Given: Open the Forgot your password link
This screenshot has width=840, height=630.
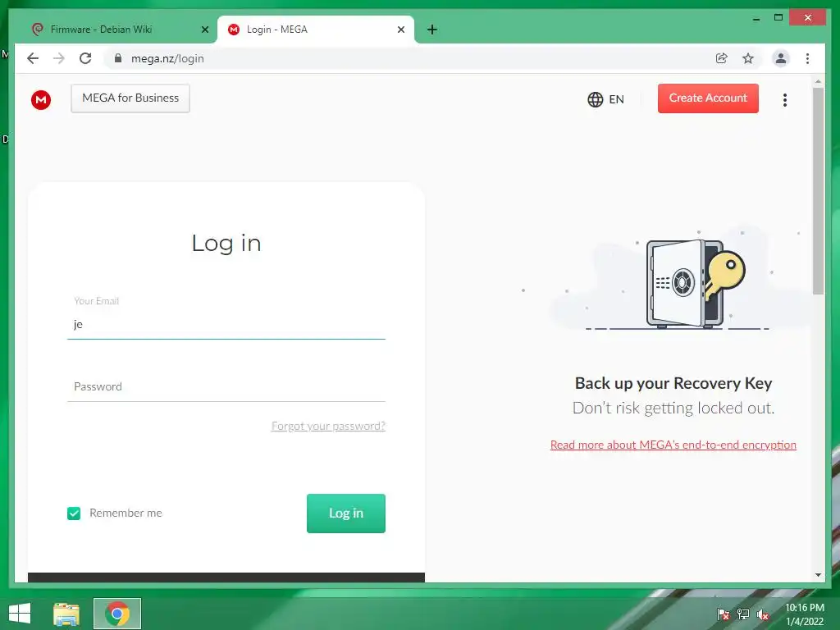Looking at the screenshot, I should (328, 426).
